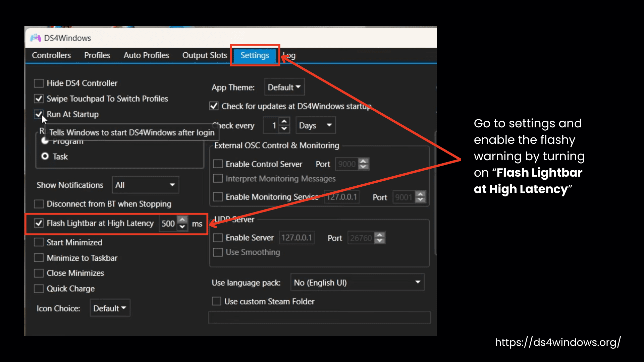The width and height of the screenshot is (644, 362).
Task: Open the Use language pack dropdown
Action: [x=358, y=282]
